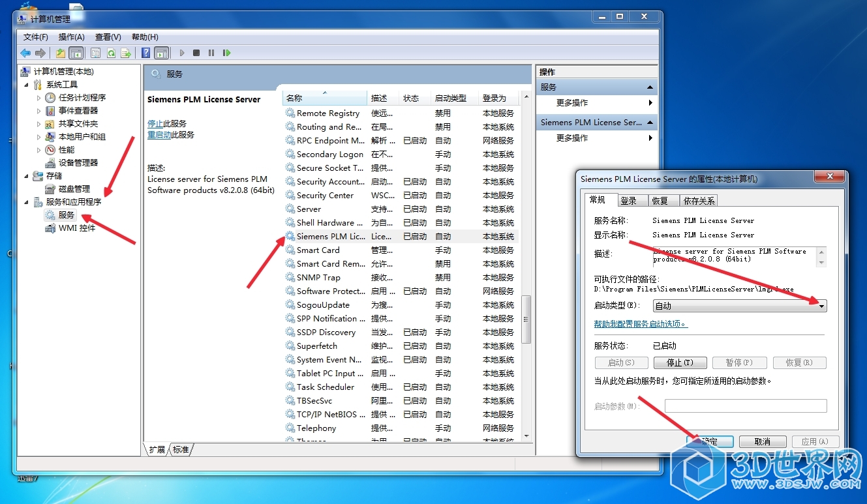Image resolution: width=867 pixels, height=504 pixels.
Task: Select 服务 node in the tree
Action: point(67,215)
